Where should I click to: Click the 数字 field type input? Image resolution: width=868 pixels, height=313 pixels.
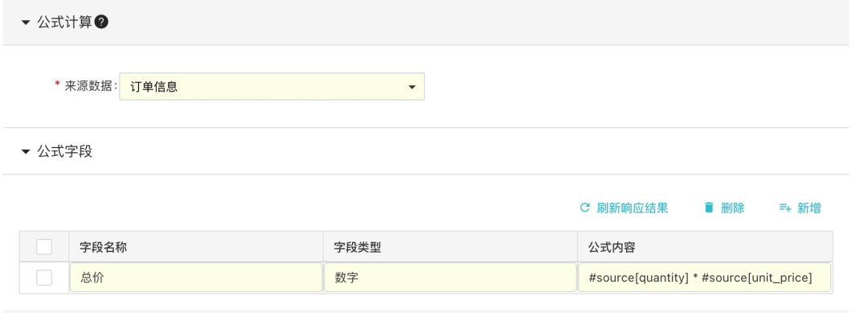(450, 278)
